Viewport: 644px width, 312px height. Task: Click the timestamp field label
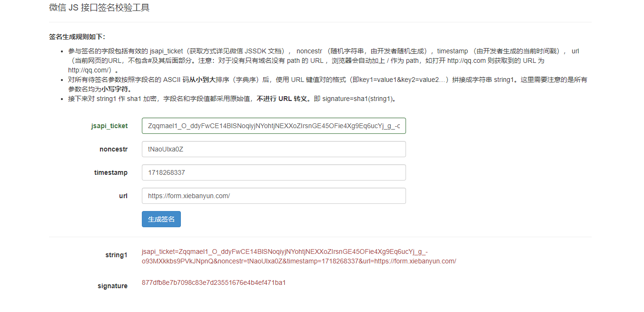(x=111, y=172)
